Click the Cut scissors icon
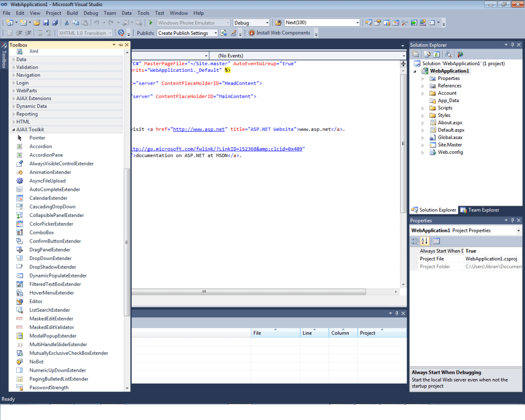 pos(66,23)
